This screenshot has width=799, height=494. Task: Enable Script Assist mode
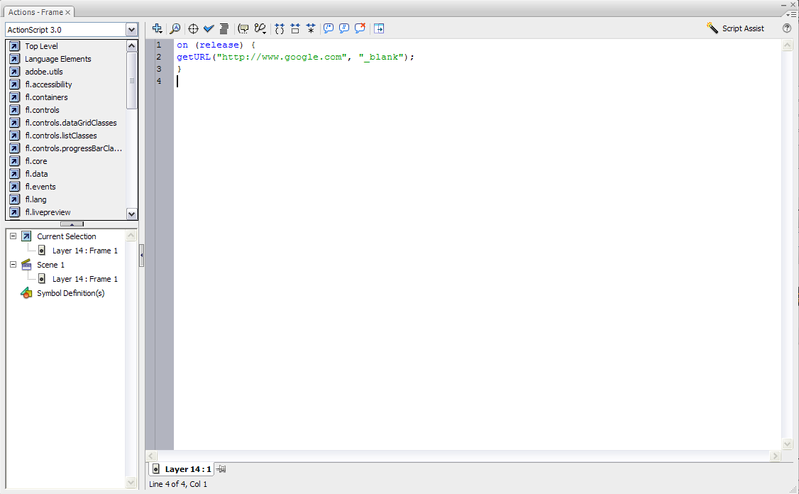735,29
